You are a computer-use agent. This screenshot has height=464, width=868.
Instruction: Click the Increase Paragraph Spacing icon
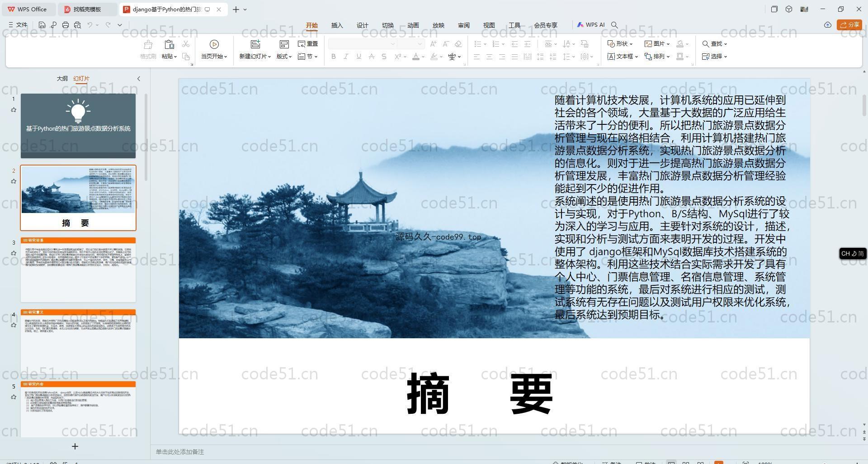click(x=540, y=57)
